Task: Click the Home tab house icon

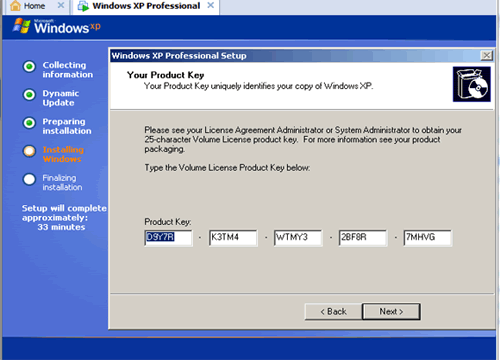Action: pos(15,6)
